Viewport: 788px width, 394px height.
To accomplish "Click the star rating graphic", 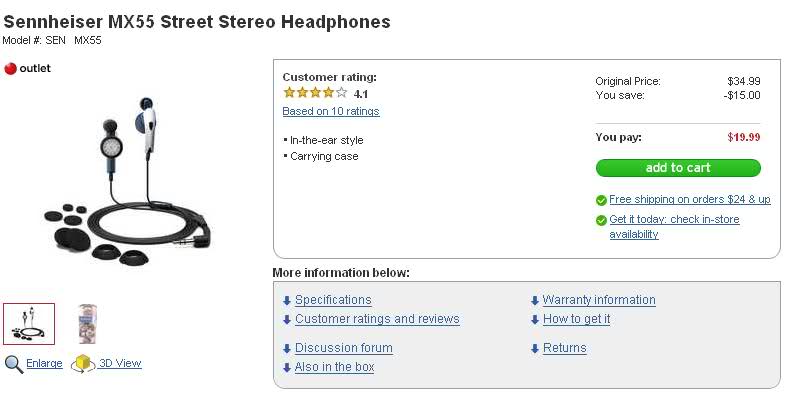I will tap(315, 92).
